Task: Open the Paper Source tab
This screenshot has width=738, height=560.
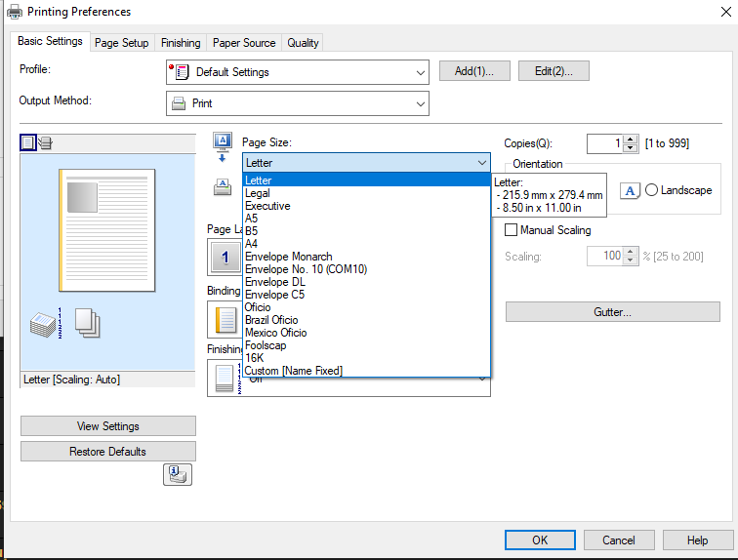Action: (x=244, y=43)
